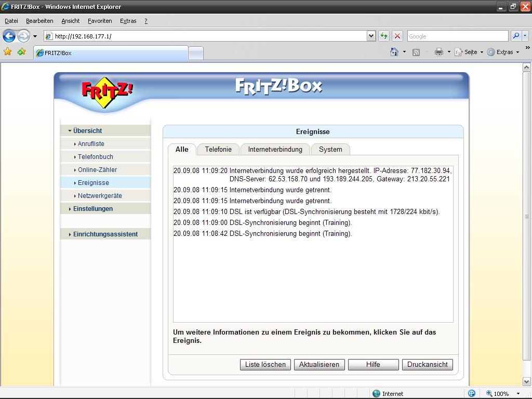532x399 pixels.
Task: Switch to the Telefonie tab
Action: 218,149
